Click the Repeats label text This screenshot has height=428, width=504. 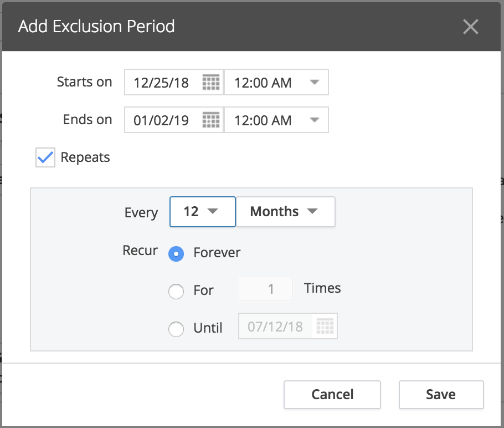(85, 157)
